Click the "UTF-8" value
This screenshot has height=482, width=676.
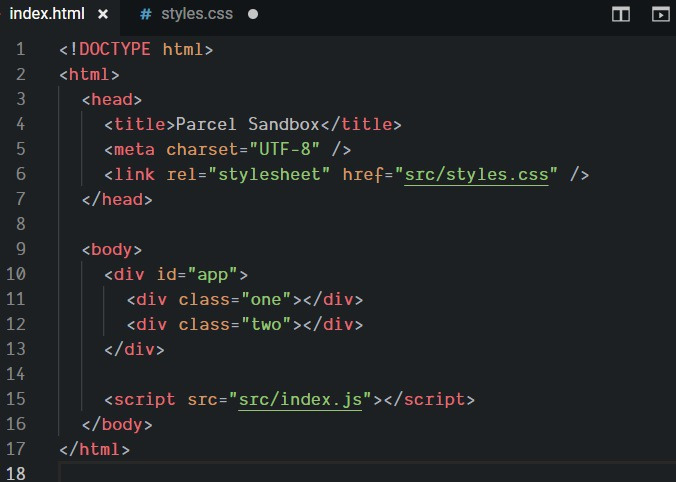tap(285, 150)
